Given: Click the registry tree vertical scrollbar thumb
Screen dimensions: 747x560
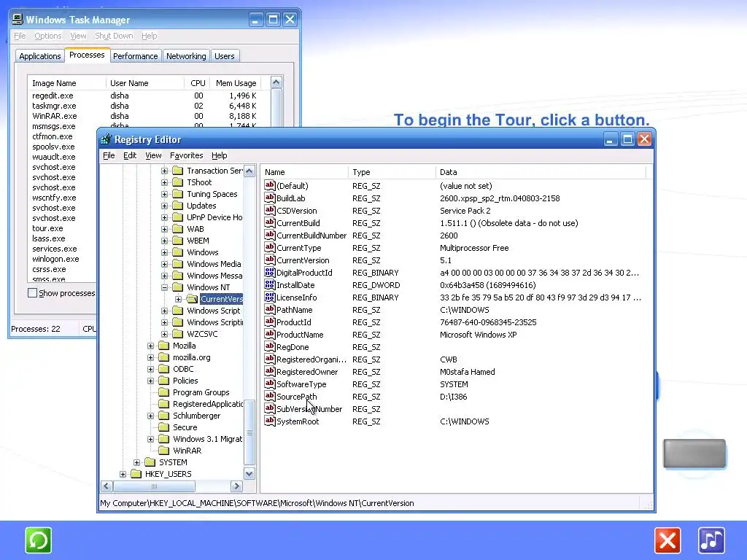Looking at the screenshot, I should coord(249,432).
